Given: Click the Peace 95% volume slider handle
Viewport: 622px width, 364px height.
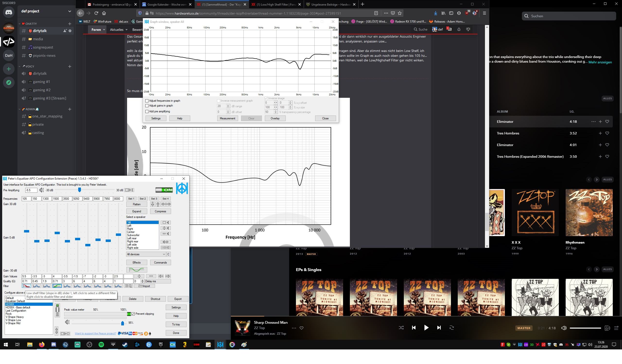Looking at the screenshot, I should tap(122, 323).
